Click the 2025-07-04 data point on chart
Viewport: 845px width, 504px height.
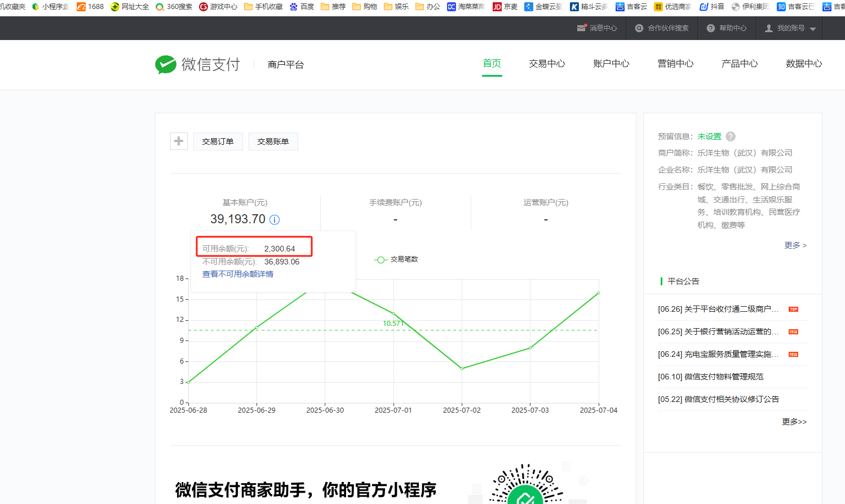tap(599, 293)
